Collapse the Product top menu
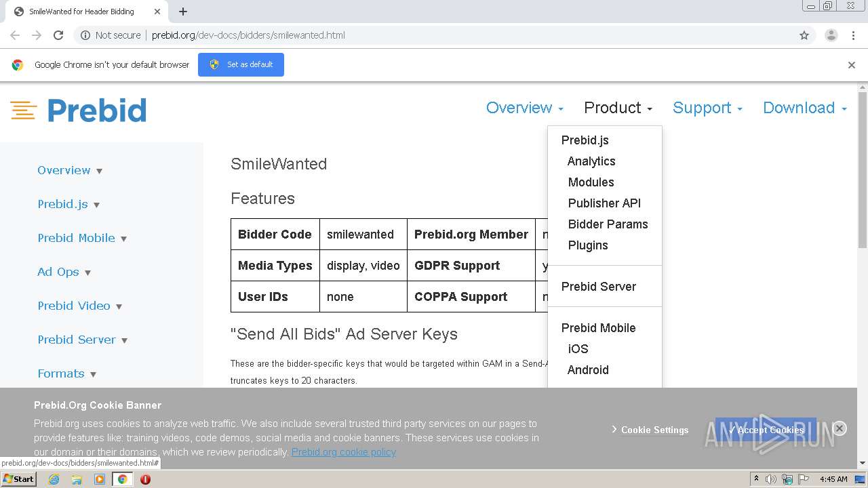The height and width of the screenshot is (488, 868). (618, 108)
